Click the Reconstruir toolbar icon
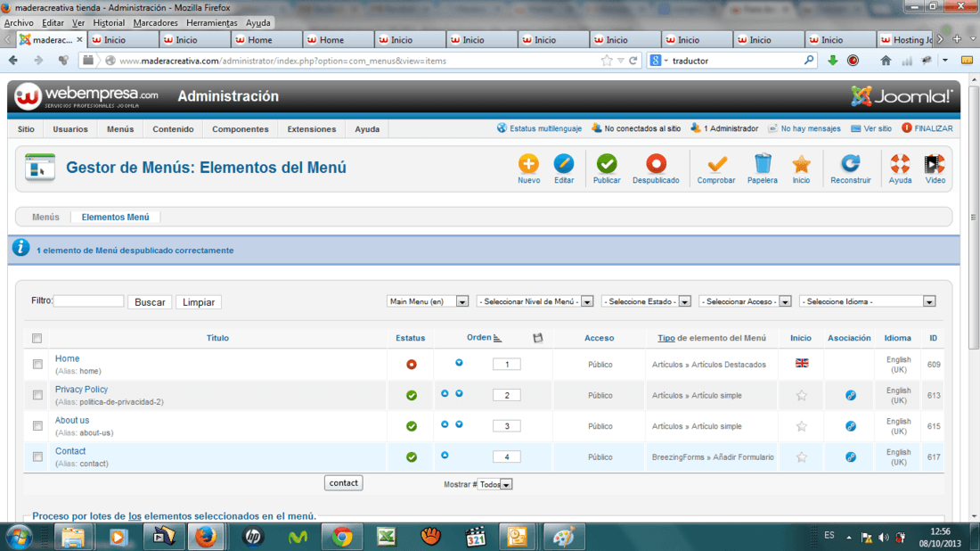 tap(850, 164)
